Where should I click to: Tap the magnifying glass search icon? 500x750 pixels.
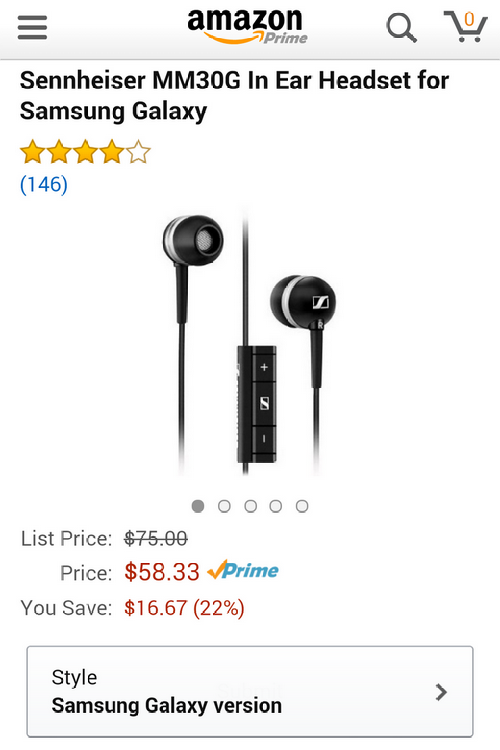pyautogui.click(x=401, y=28)
